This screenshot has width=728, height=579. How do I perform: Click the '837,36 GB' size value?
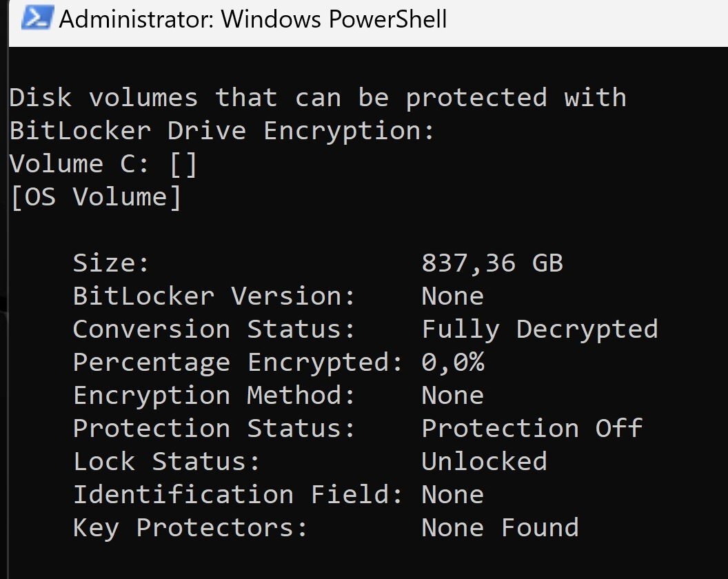pos(492,263)
